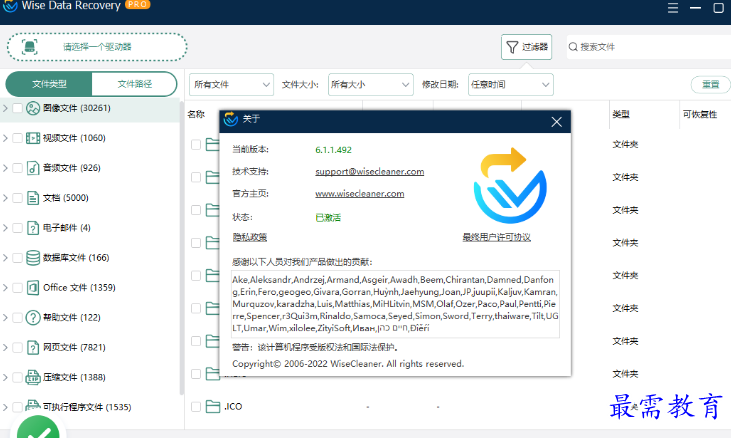This screenshot has width=731, height=438.
Task: Click the compressed files category icon
Action: 33,377
